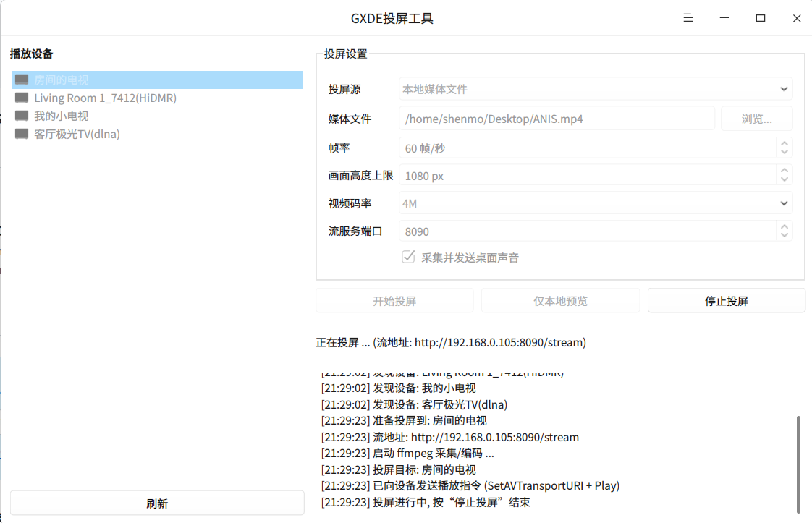This screenshot has width=812, height=523.
Task: Click the TV icon beside Living Room 1_7412(HiDMR)
Action: 22,98
